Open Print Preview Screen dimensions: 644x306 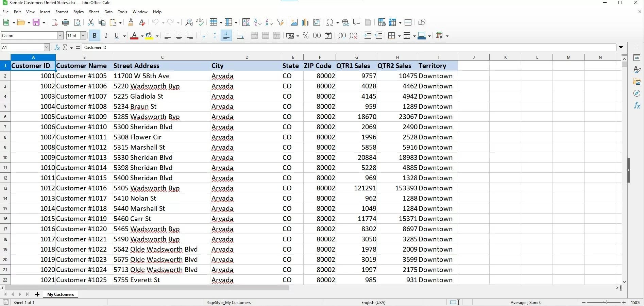click(77, 22)
